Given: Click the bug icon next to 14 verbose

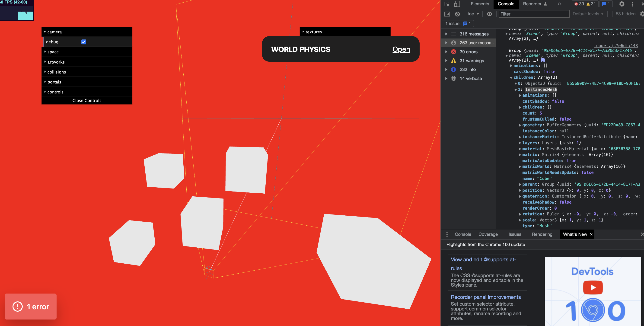Looking at the screenshot, I should (x=453, y=78).
